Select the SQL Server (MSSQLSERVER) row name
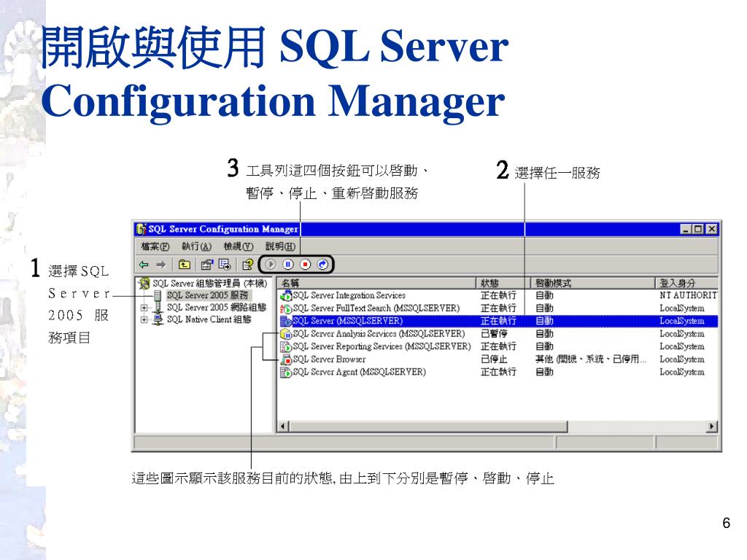747x560 pixels. pos(348,321)
